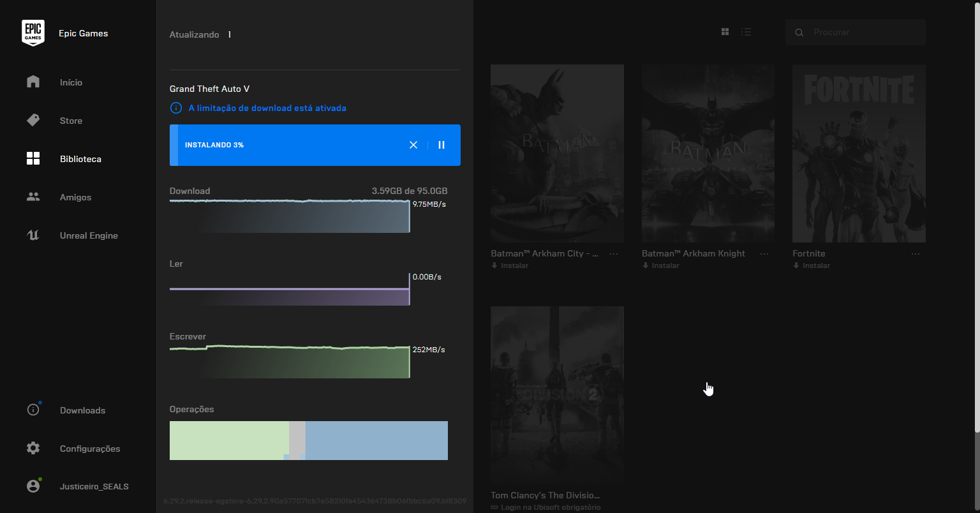Click the Batman Arkham Knight title text
The width and height of the screenshot is (980, 513).
(x=694, y=253)
